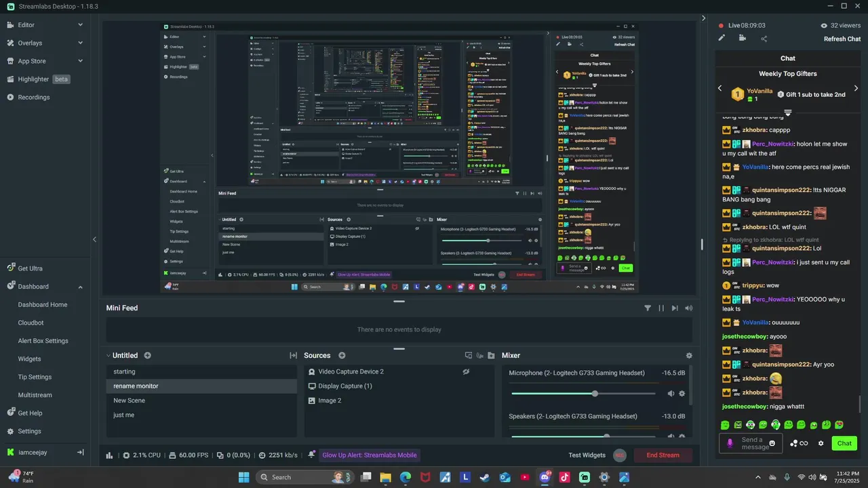
Task: Adjust the Speakers volume slider
Action: point(583,436)
